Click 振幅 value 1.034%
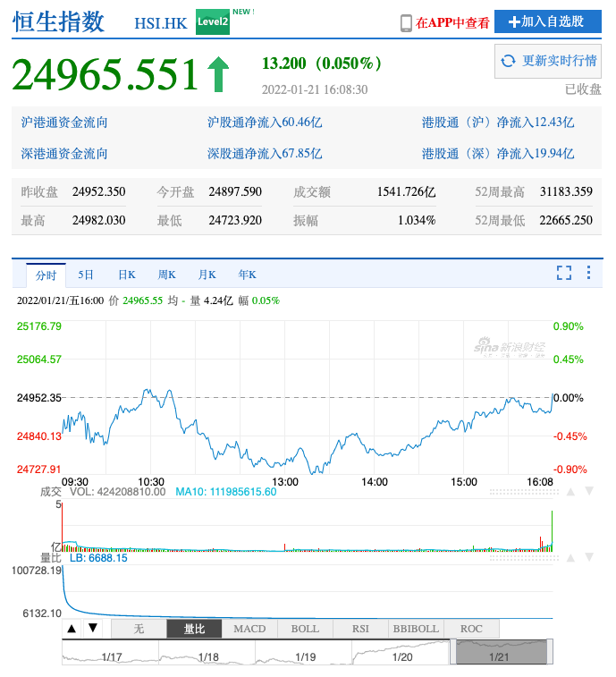616x677 pixels. click(x=417, y=221)
